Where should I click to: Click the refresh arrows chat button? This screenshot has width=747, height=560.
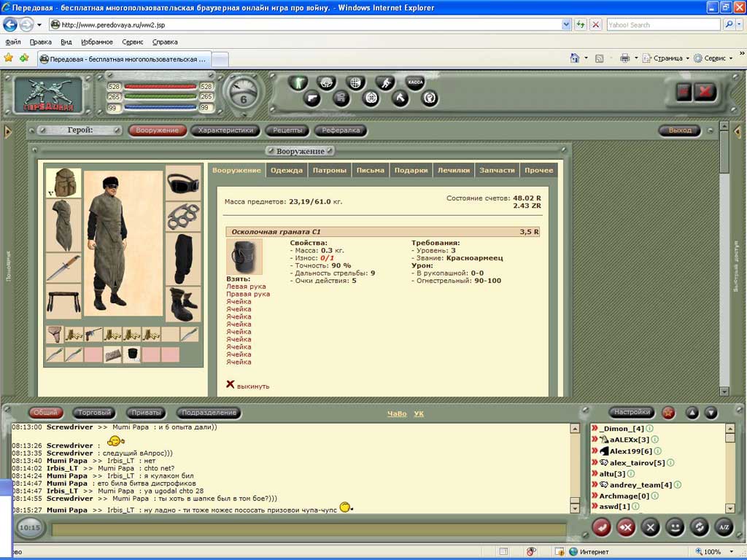pos(700,527)
